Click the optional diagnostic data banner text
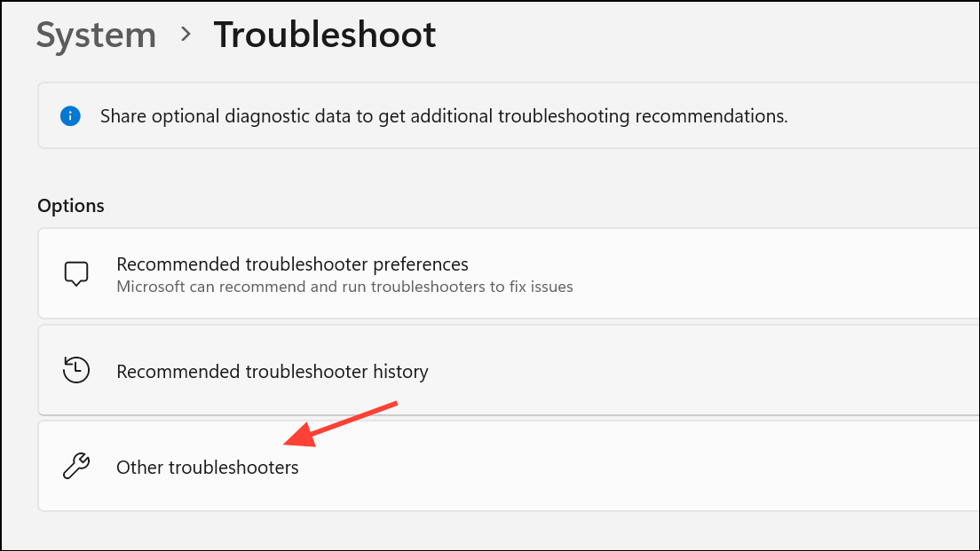980x551 pixels. click(x=444, y=116)
